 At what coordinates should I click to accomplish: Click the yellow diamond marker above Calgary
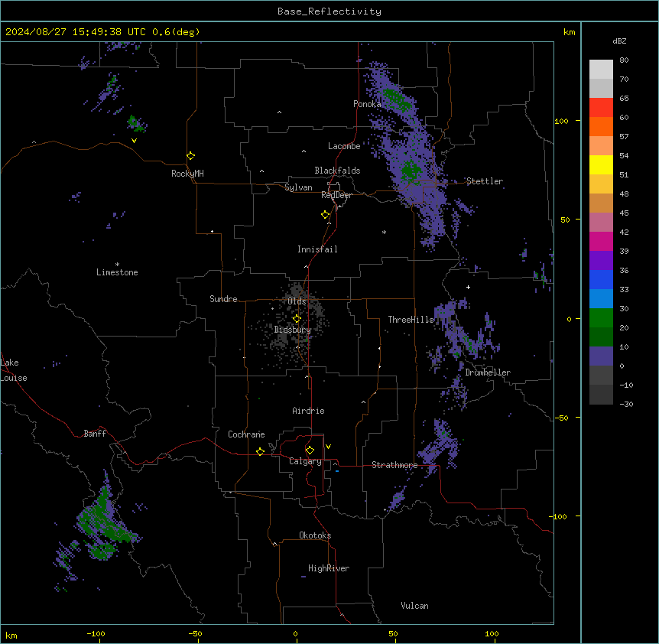point(310,450)
